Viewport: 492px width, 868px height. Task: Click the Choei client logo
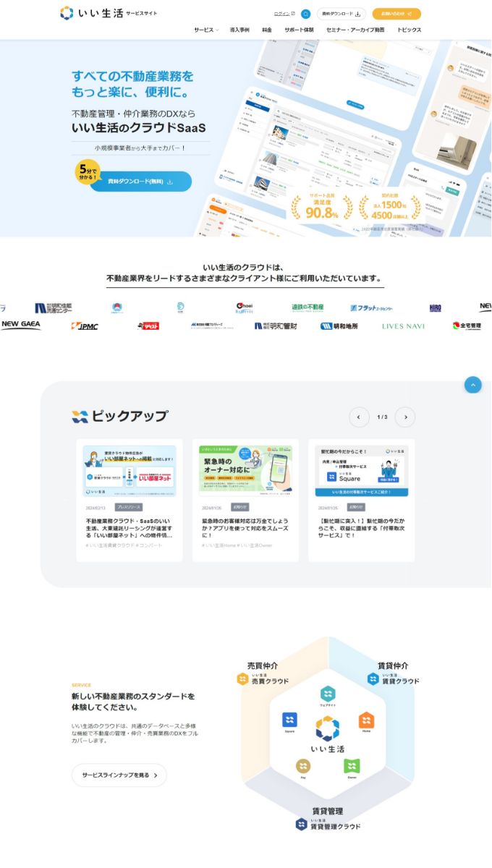click(x=244, y=307)
